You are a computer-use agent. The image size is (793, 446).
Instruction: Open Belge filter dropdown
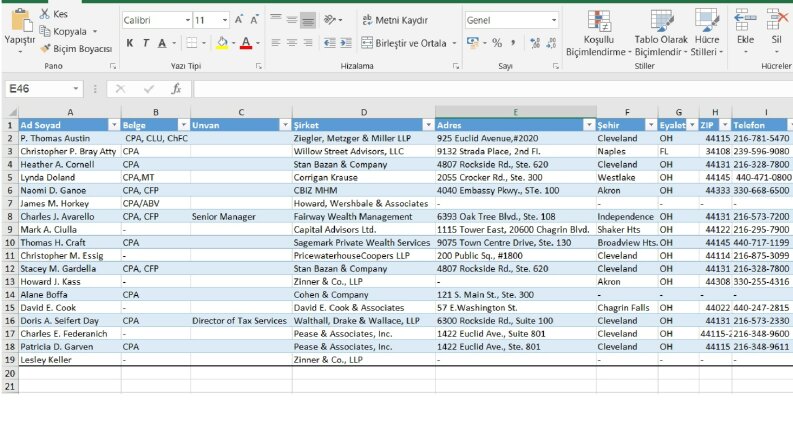pos(183,125)
